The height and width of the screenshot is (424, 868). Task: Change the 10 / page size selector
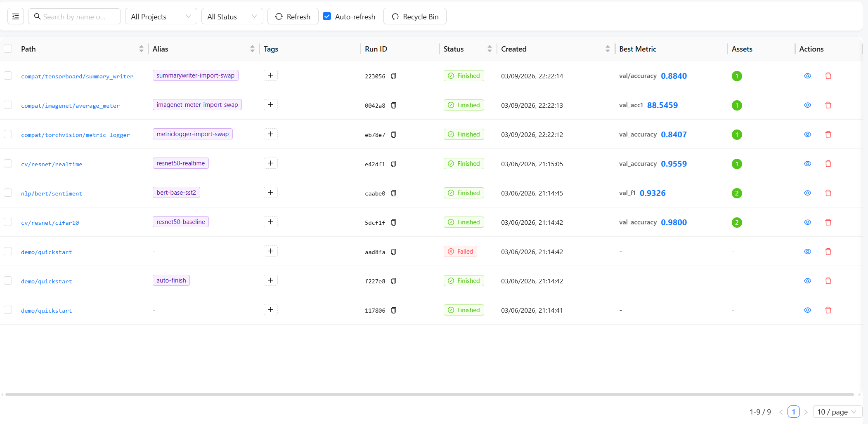(837, 412)
